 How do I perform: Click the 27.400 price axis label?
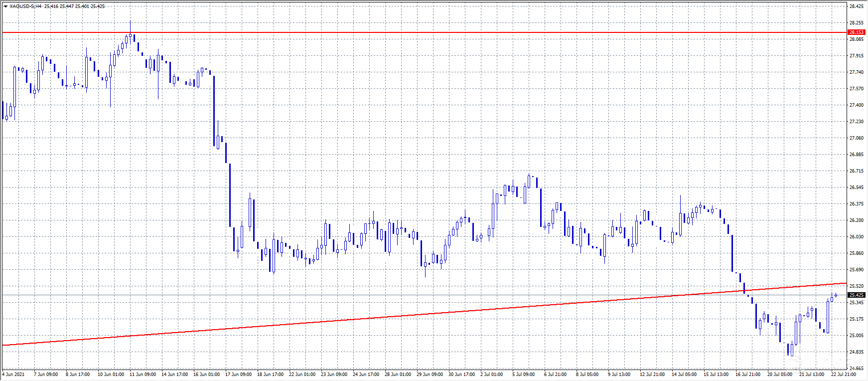857,105
